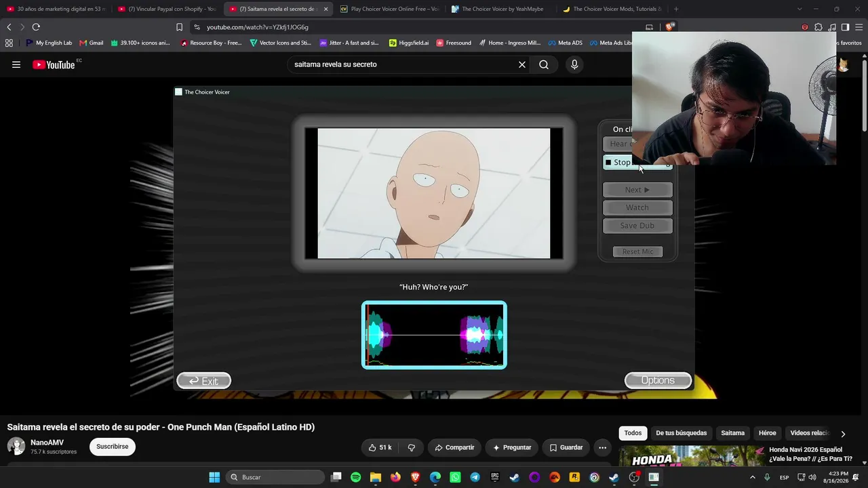Screen dimensions: 868x488
Task: Open the Gmail bookmark
Action: pyautogui.click(x=92, y=43)
